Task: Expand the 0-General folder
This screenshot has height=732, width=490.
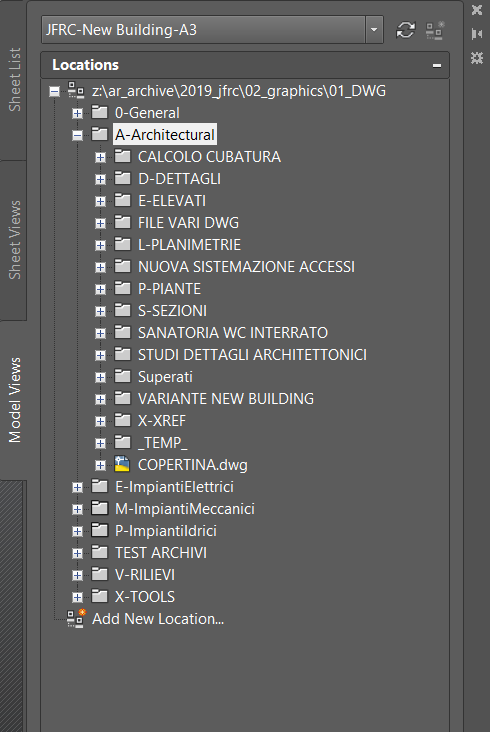Action: point(77,113)
